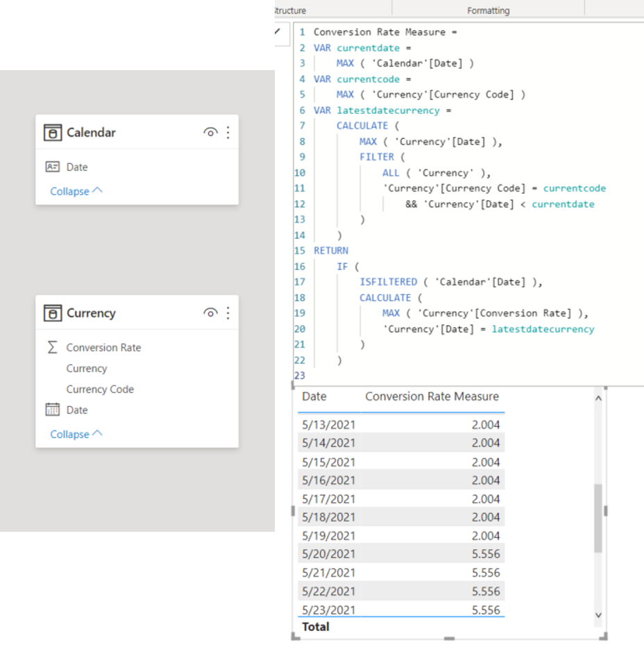Select the 5/19/2021 row date cell

[x=329, y=536]
